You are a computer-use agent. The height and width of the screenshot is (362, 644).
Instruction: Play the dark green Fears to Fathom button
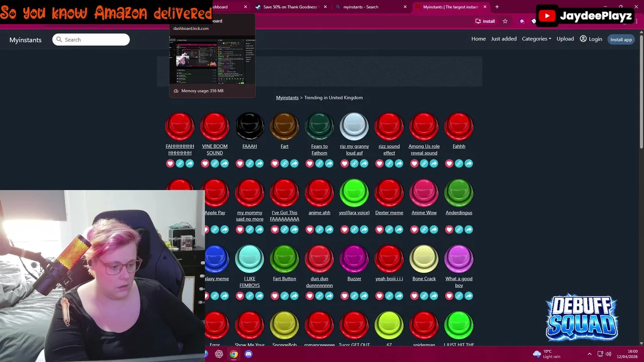point(319,126)
